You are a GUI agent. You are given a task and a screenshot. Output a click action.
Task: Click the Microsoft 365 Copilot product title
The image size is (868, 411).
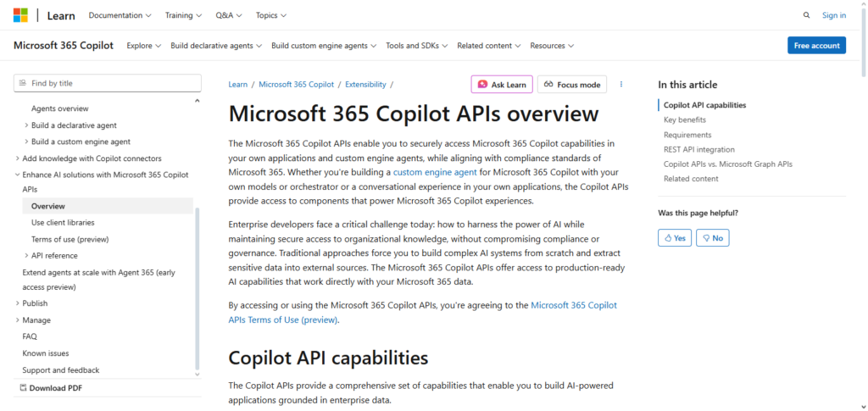click(64, 46)
